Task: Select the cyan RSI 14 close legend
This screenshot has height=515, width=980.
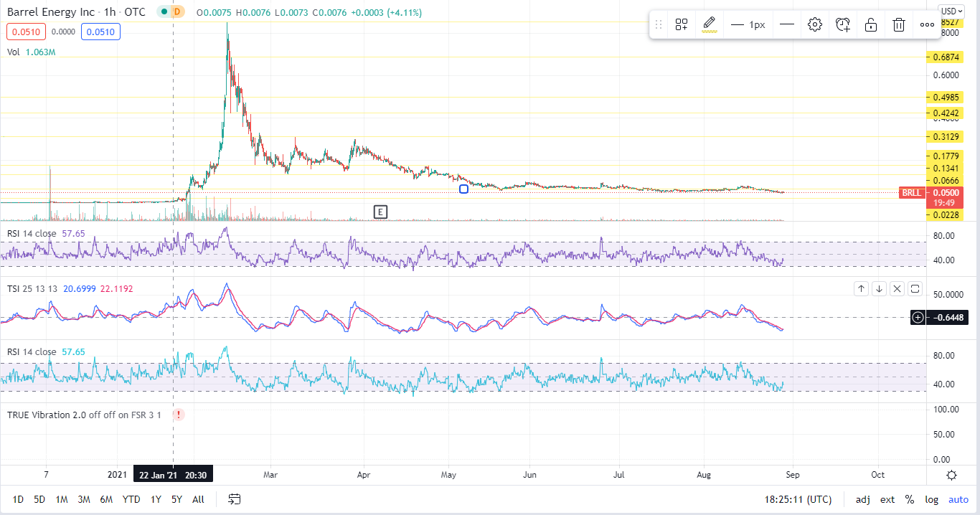Action: tap(46, 351)
